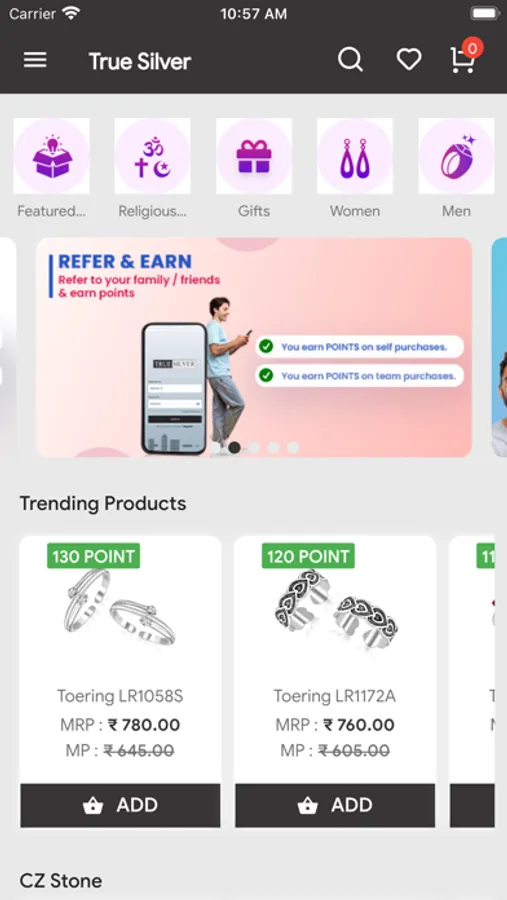Click the True Silver app title

(x=140, y=61)
